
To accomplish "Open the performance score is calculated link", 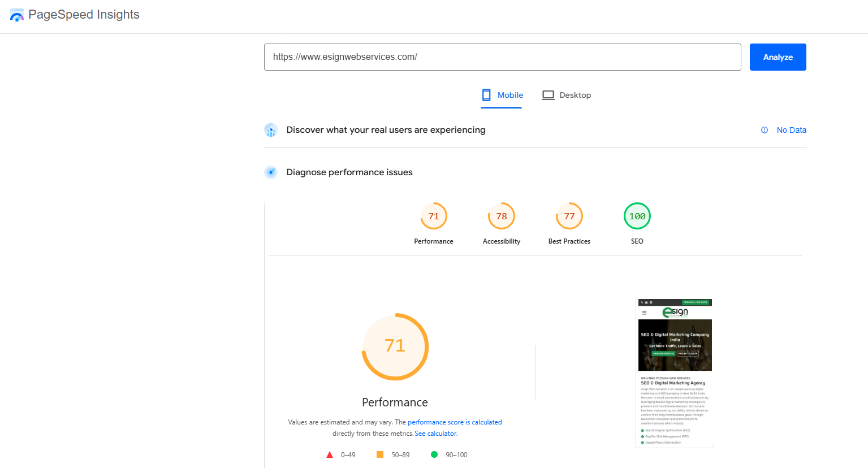I will [455, 422].
